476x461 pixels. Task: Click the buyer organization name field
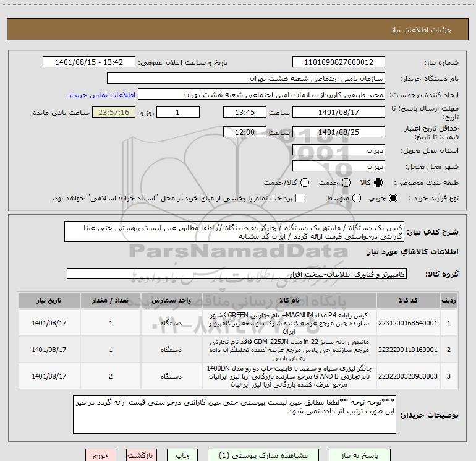[x=246, y=79]
